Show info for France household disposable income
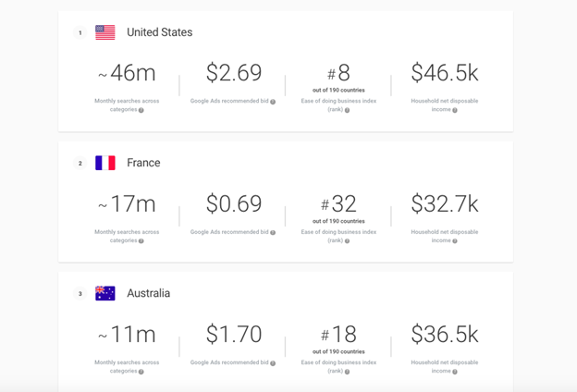This screenshot has height=392, width=577. (455, 241)
